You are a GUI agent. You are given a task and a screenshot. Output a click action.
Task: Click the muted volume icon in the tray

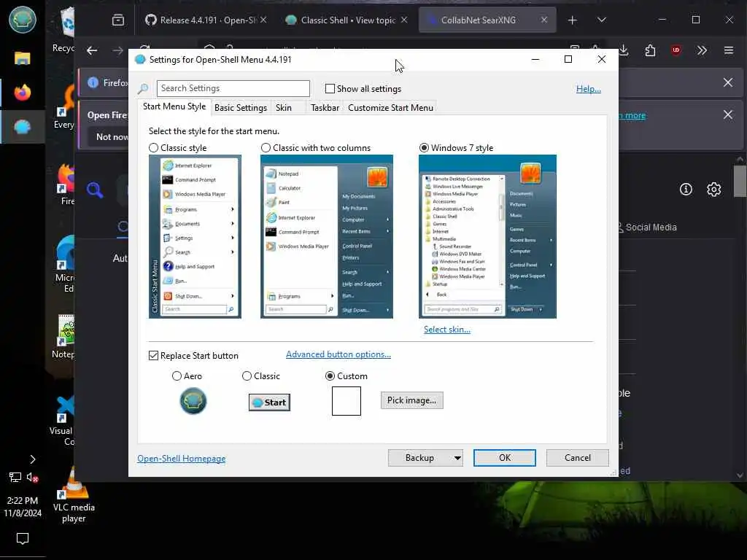[32, 477]
